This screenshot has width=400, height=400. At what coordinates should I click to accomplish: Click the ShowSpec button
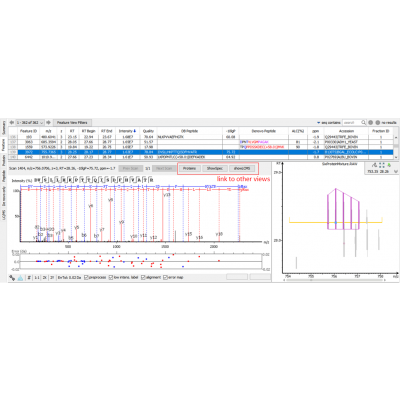pyautogui.click(x=215, y=168)
